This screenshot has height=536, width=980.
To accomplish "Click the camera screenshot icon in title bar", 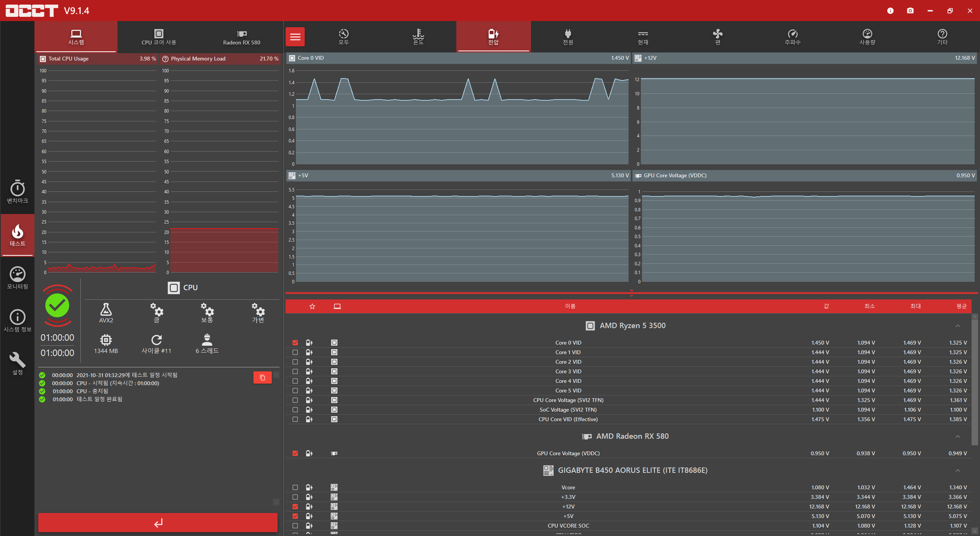I will tap(910, 11).
